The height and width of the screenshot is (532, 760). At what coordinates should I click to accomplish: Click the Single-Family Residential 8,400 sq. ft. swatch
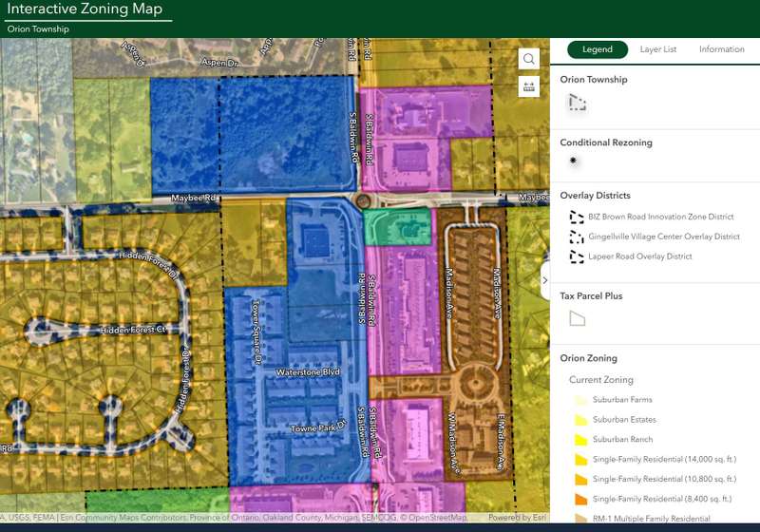pos(579,499)
